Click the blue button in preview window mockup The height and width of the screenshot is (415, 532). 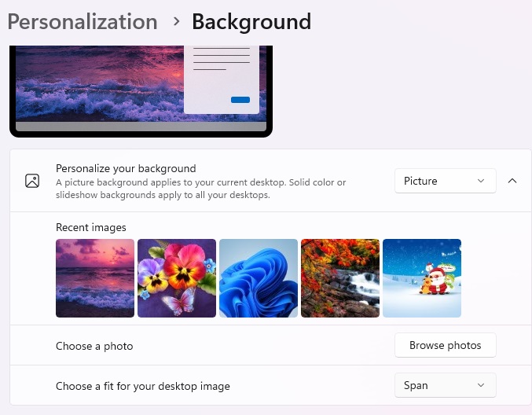click(x=240, y=100)
